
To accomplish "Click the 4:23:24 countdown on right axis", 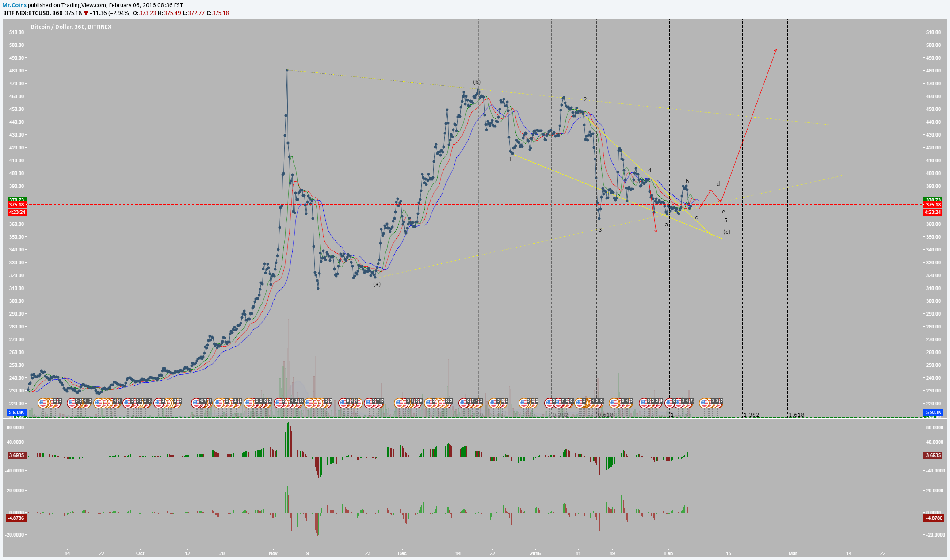I will pos(933,212).
